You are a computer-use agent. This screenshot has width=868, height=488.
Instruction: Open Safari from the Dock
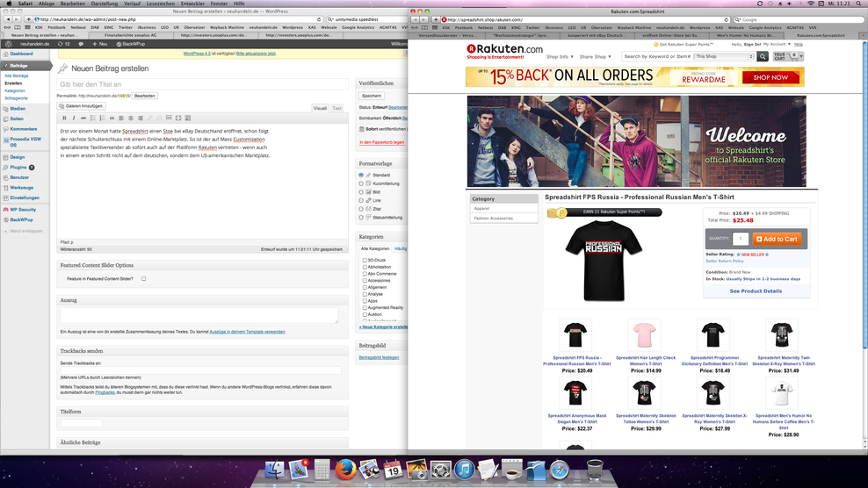tap(560, 470)
